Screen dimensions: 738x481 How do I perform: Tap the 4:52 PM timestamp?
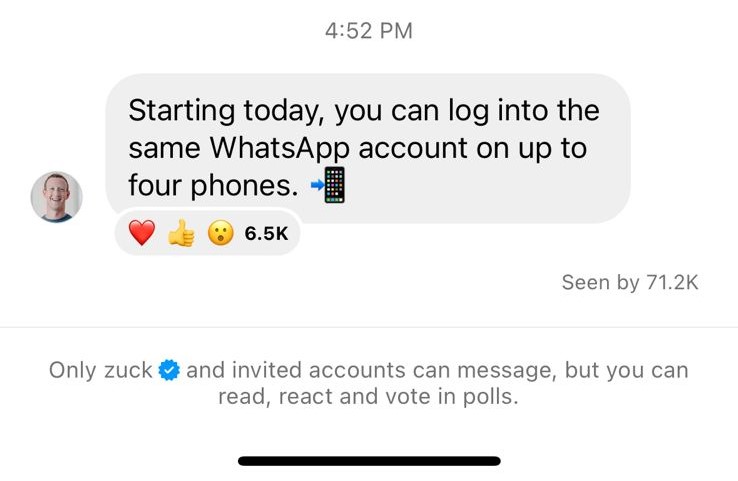pos(369,31)
